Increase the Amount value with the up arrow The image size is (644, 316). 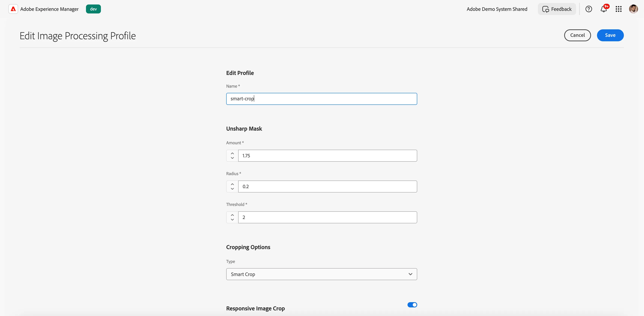232,153
